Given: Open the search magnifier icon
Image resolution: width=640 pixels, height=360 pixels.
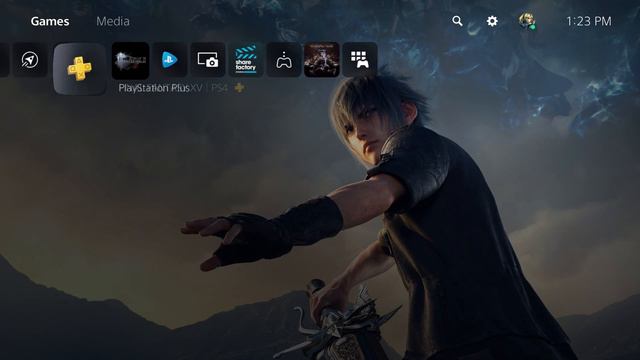Looking at the screenshot, I should tap(457, 21).
